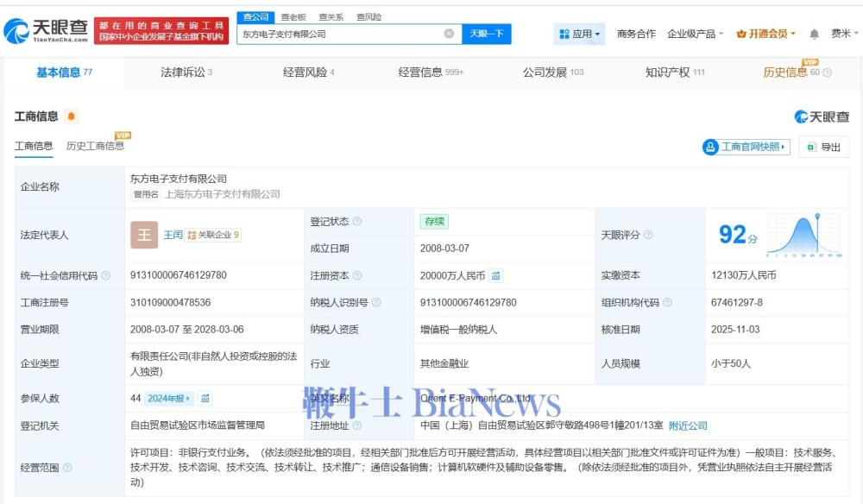Viewport: 863px width, 504px height.
Task: Click the 其他金融业 industry value
Action: (444, 363)
